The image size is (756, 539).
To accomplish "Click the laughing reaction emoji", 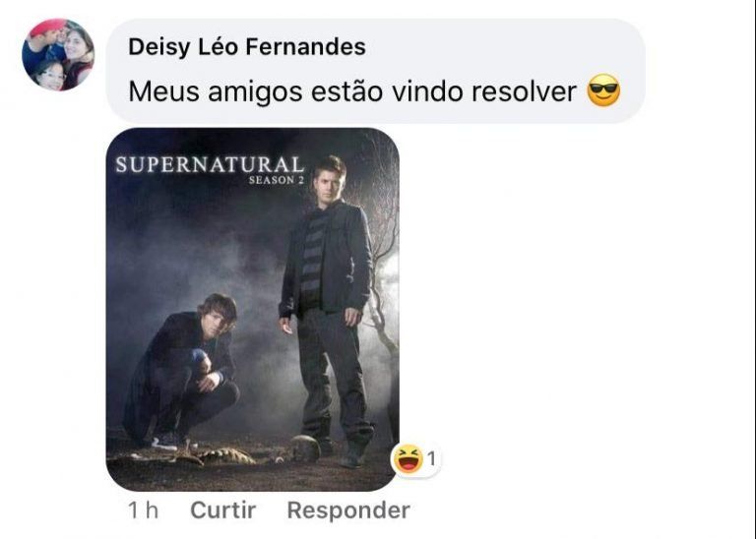I will coord(408,459).
